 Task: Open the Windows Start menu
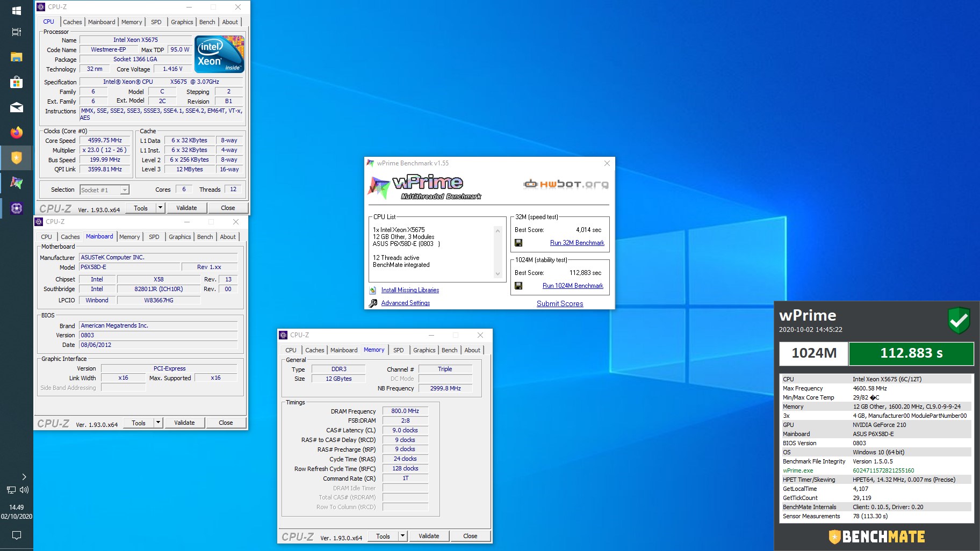(16, 10)
